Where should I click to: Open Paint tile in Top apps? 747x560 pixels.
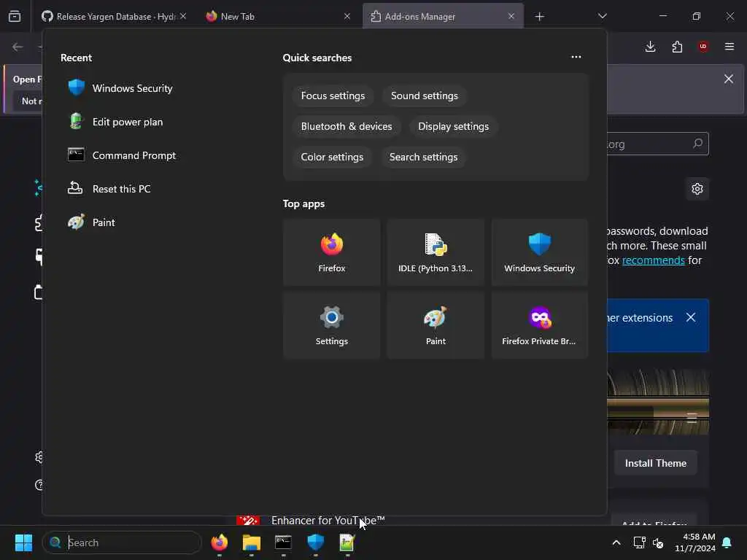pyautogui.click(x=436, y=325)
